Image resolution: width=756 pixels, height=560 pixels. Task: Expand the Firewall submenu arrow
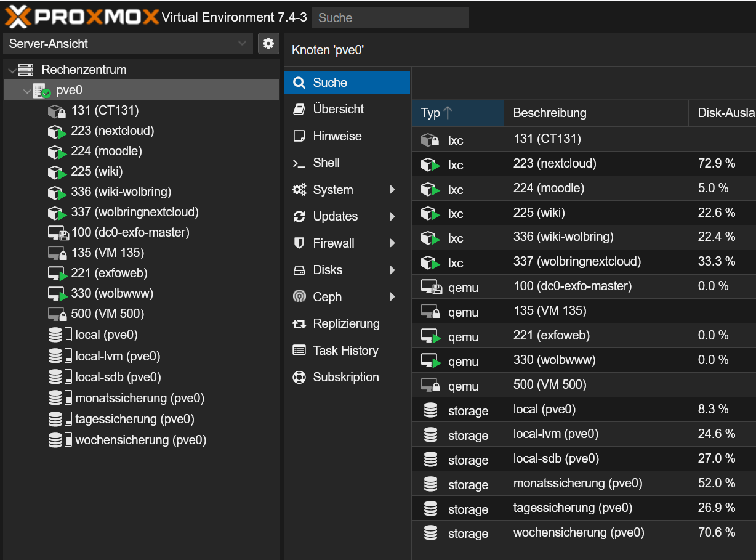pyautogui.click(x=392, y=243)
